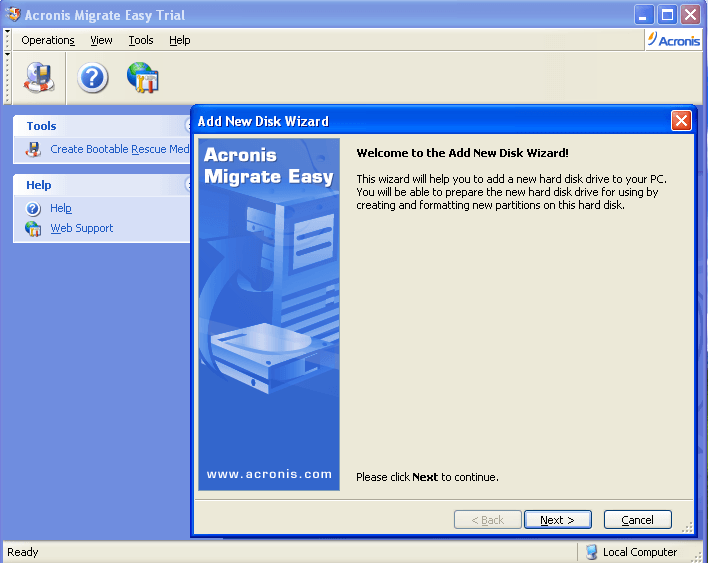Open the View menu

101,40
